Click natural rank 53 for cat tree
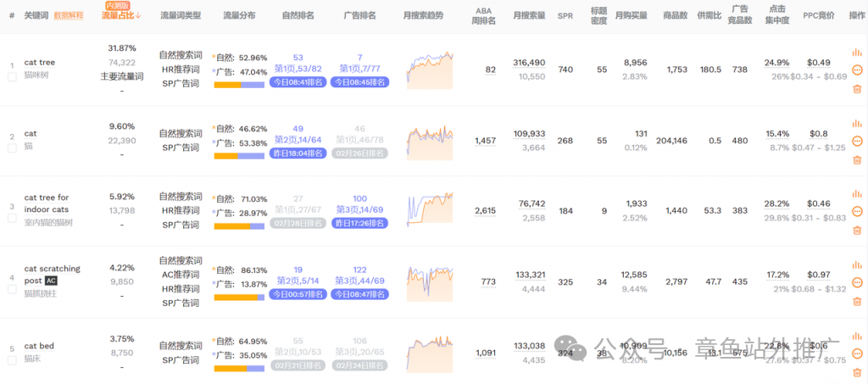The image size is (868, 384). click(298, 58)
